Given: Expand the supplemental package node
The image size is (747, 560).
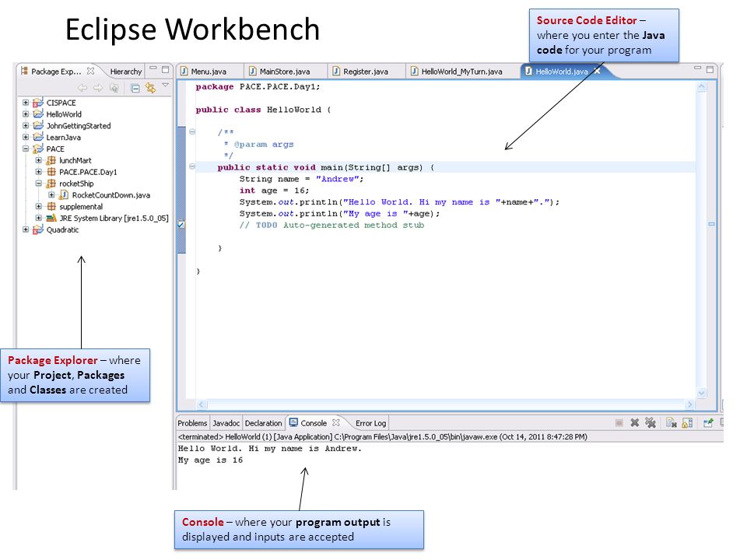Looking at the screenshot, I should coord(39,206).
